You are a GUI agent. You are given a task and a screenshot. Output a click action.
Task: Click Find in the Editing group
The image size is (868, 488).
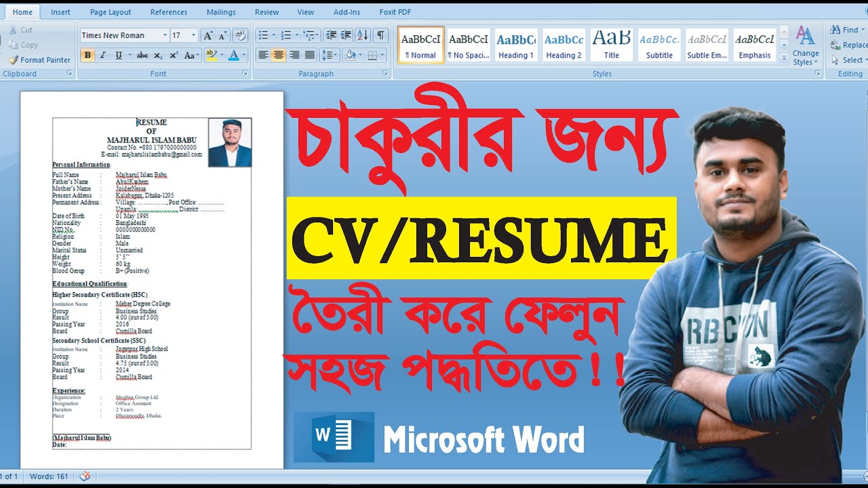pos(846,30)
